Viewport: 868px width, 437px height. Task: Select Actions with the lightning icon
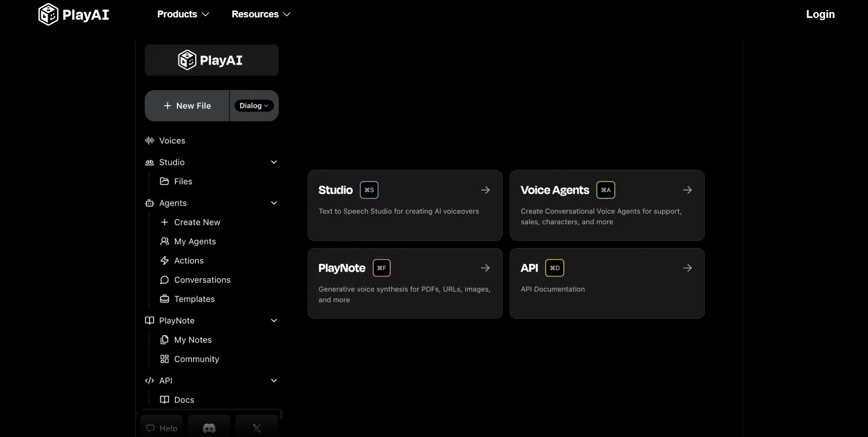pyautogui.click(x=188, y=261)
